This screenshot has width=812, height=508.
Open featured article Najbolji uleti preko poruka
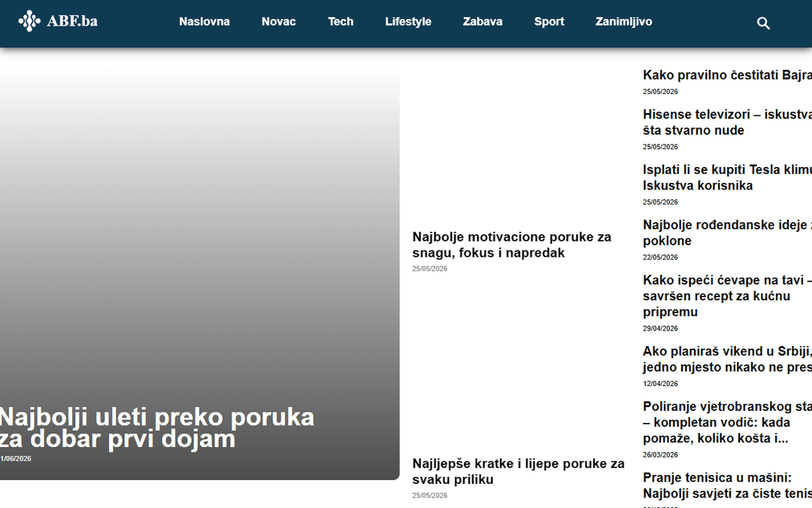(x=156, y=428)
